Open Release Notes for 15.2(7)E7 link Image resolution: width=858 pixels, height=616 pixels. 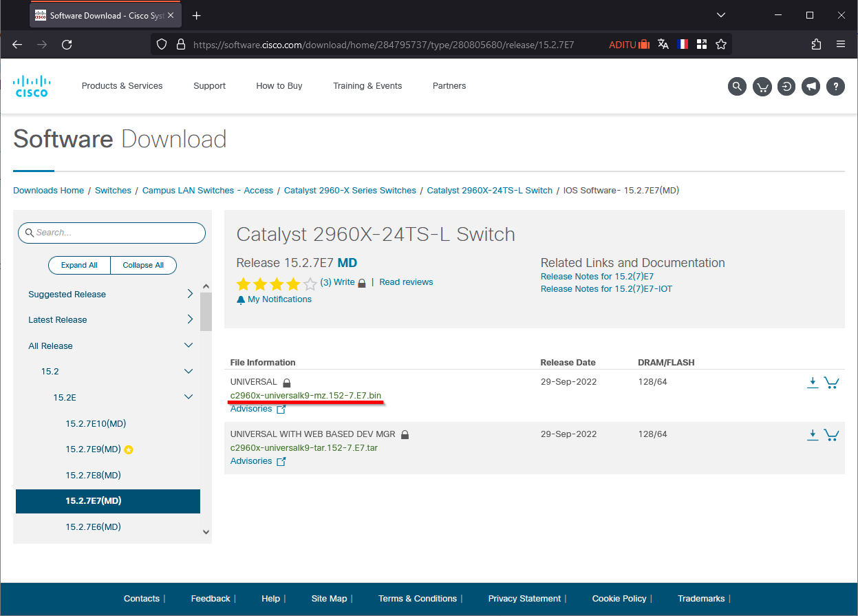click(597, 277)
